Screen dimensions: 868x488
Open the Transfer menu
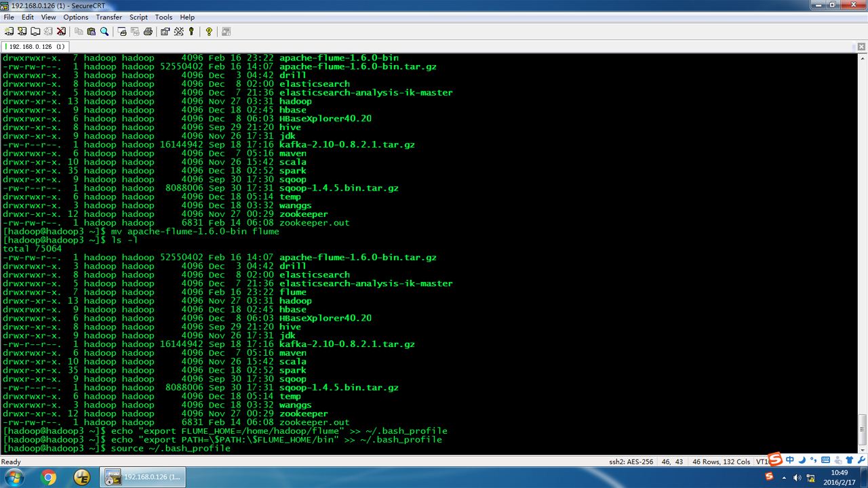(x=109, y=17)
